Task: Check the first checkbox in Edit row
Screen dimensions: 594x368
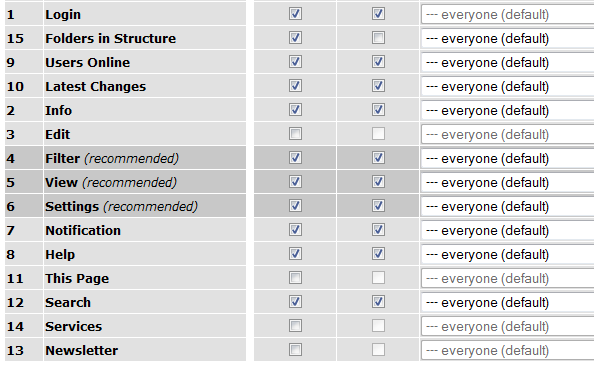Action: point(295,134)
